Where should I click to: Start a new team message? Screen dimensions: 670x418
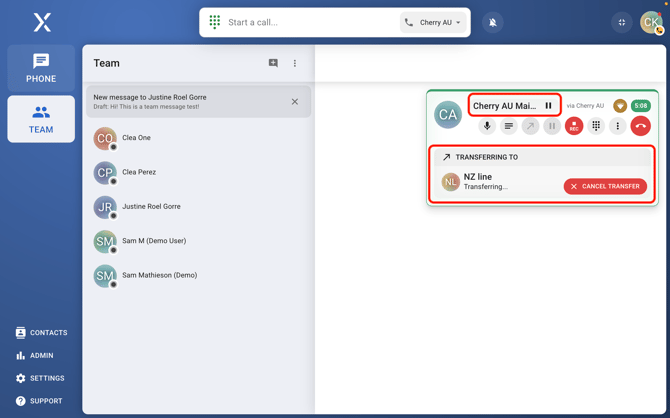coord(273,63)
